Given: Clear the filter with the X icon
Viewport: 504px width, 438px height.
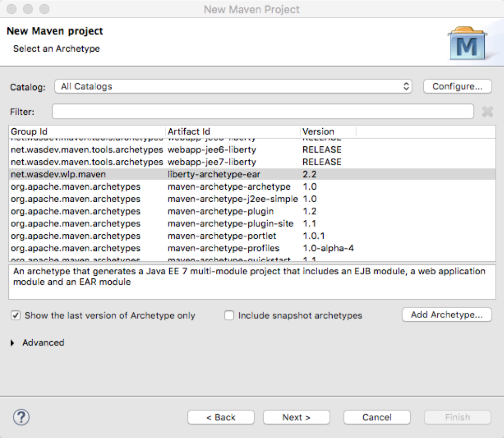Looking at the screenshot, I should point(487,112).
